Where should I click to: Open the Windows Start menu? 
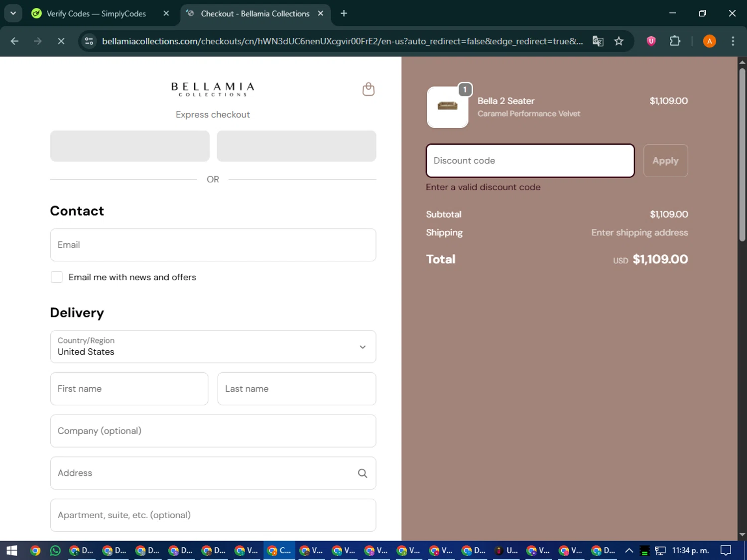click(12, 551)
